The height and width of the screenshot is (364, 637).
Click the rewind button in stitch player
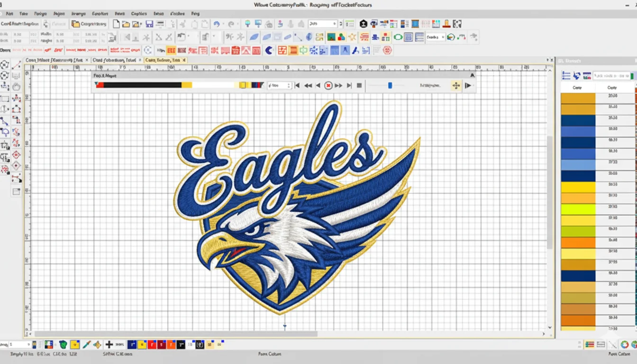pyautogui.click(x=308, y=85)
